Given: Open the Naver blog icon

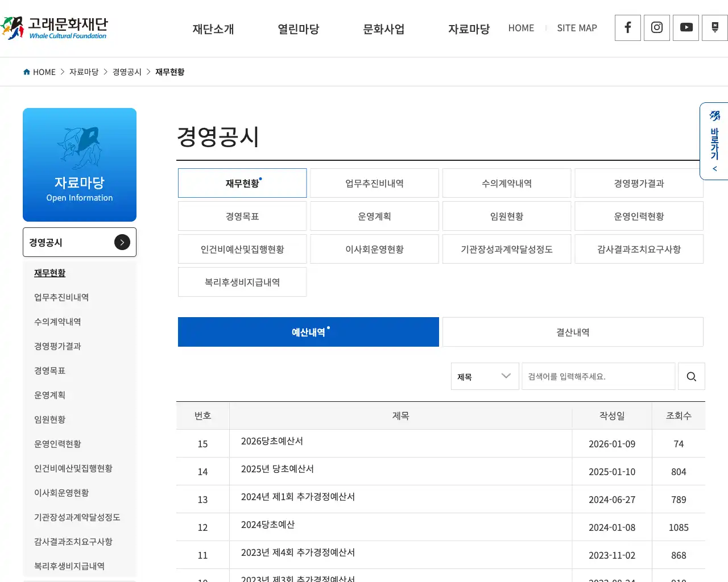Looking at the screenshot, I should (x=714, y=28).
